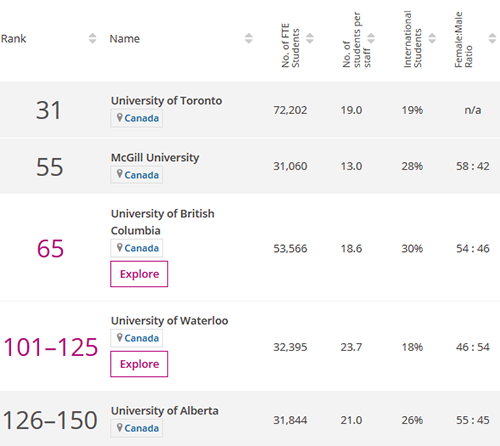This screenshot has width=500, height=446.
Task: Open University of British Columbia link
Action: click(163, 222)
